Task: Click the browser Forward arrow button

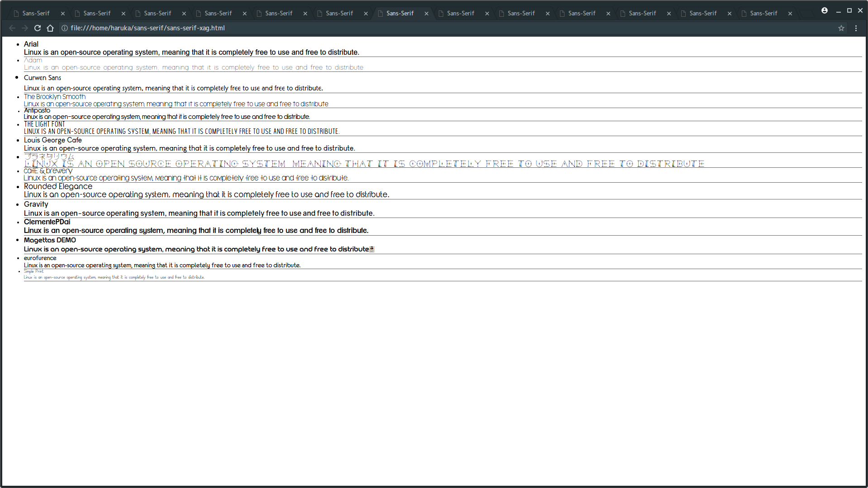Action: (x=25, y=28)
